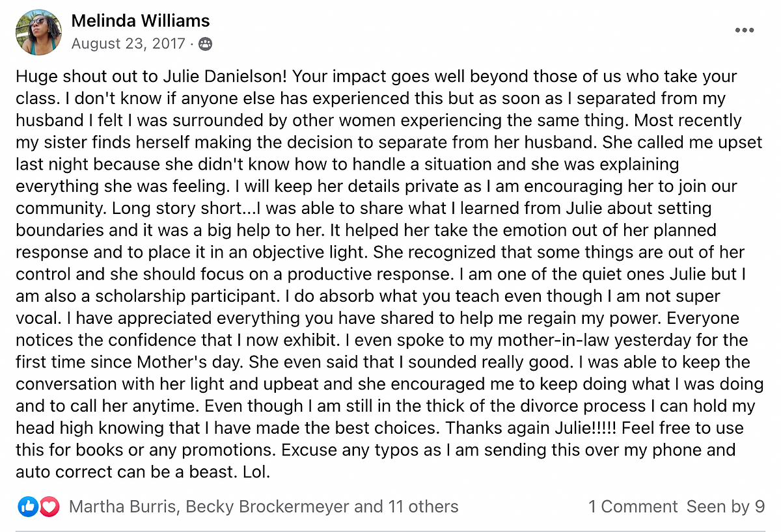
Task: Expand the "1 Comment" thread
Action: tap(633, 507)
